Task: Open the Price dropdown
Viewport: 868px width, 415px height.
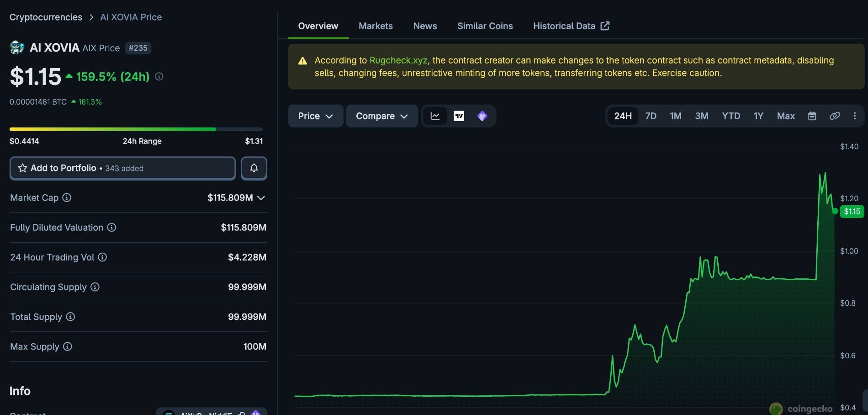Action: click(316, 116)
